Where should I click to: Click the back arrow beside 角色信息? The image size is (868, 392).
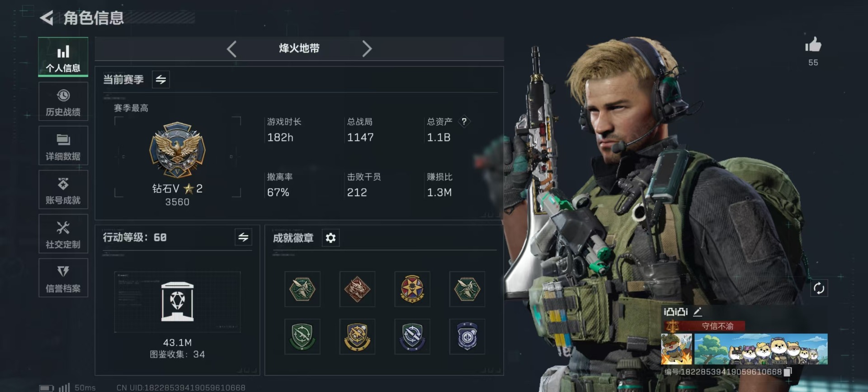coord(47,18)
